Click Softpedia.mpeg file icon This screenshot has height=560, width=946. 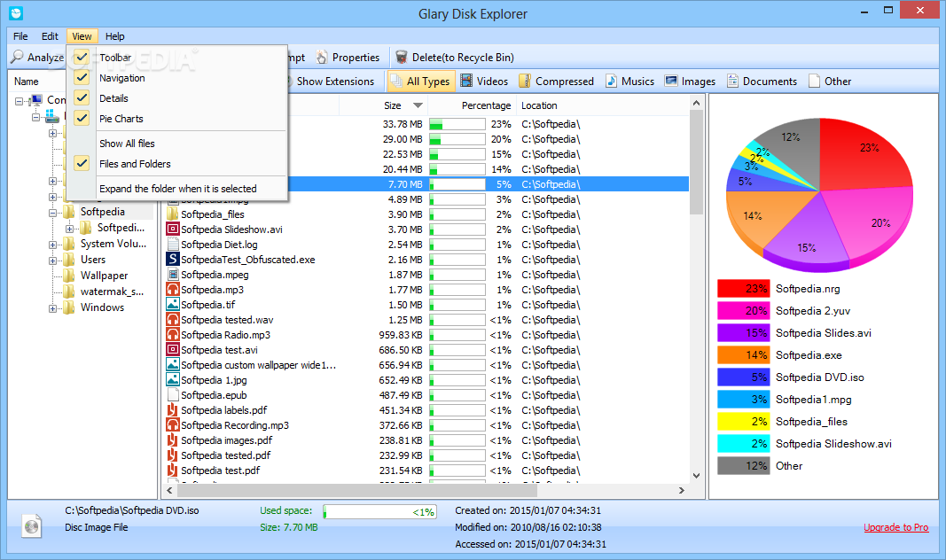pyautogui.click(x=173, y=275)
